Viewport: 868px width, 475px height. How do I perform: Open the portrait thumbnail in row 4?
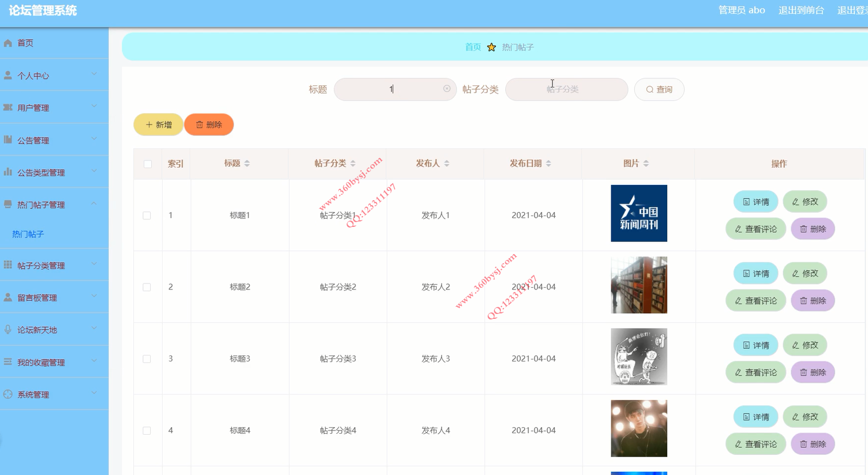[x=639, y=429]
